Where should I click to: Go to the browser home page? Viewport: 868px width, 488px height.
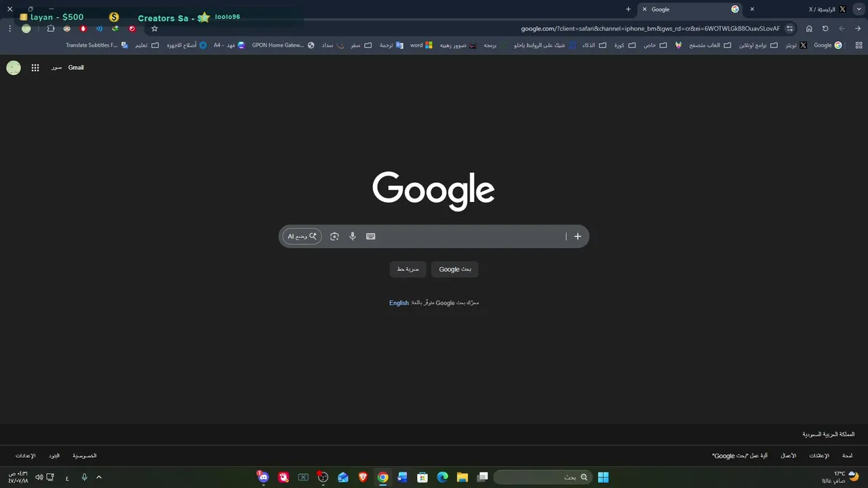(809, 28)
